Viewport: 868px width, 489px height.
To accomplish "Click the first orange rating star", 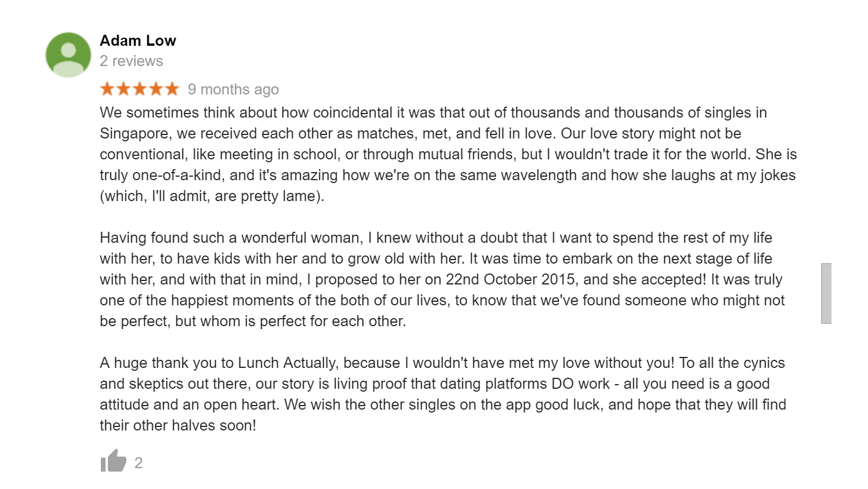I will click(107, 89).
